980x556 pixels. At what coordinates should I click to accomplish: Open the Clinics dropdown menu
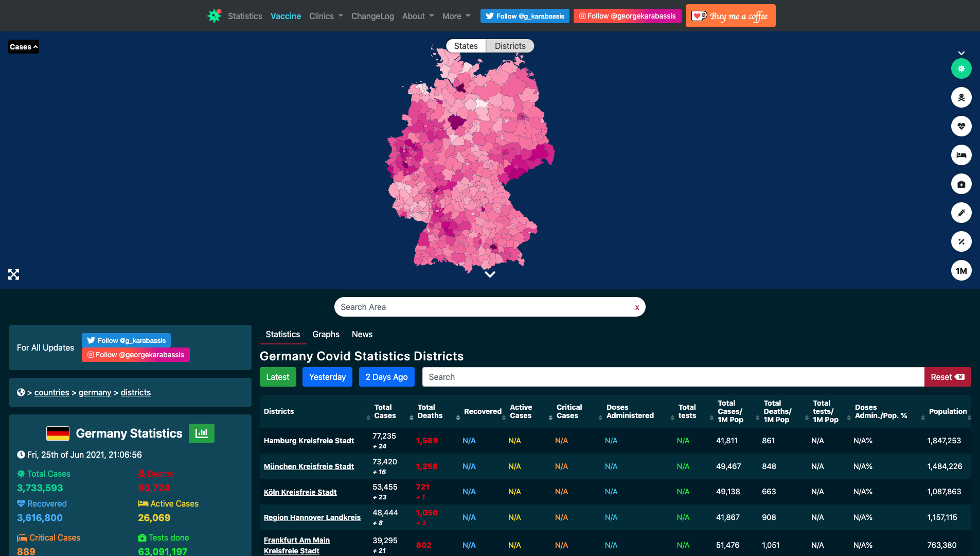[x=325, y=16]
